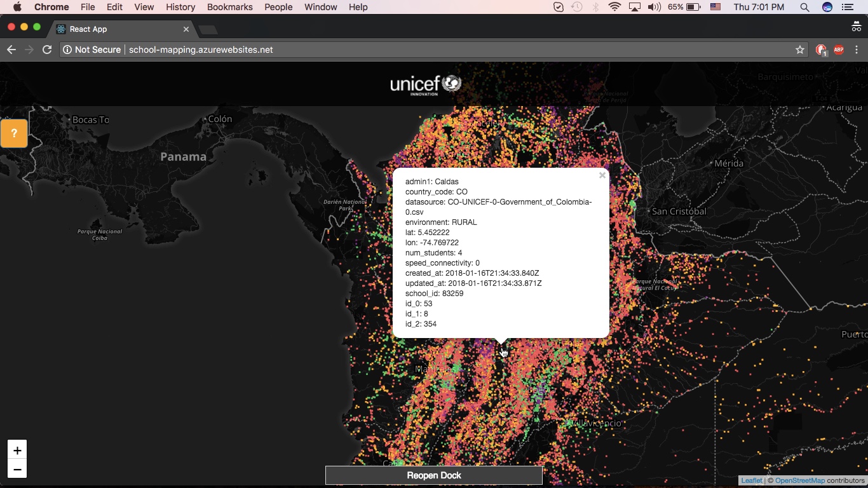Navigate back with the browser back arrow
Image resolution: width=868 pixels, height=488 pixels.
pyautogui.click(x=11, y=49)
